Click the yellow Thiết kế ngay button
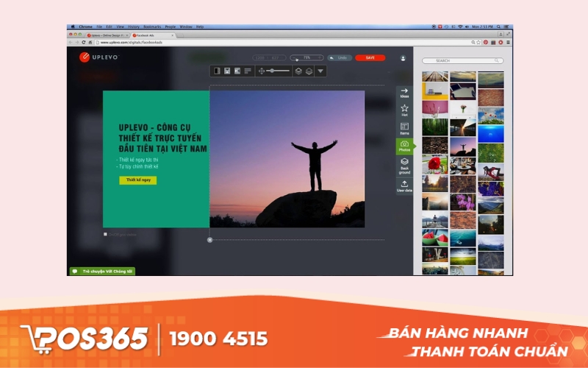This screenshot has height=368, width=588. click(x=137, y=180)
